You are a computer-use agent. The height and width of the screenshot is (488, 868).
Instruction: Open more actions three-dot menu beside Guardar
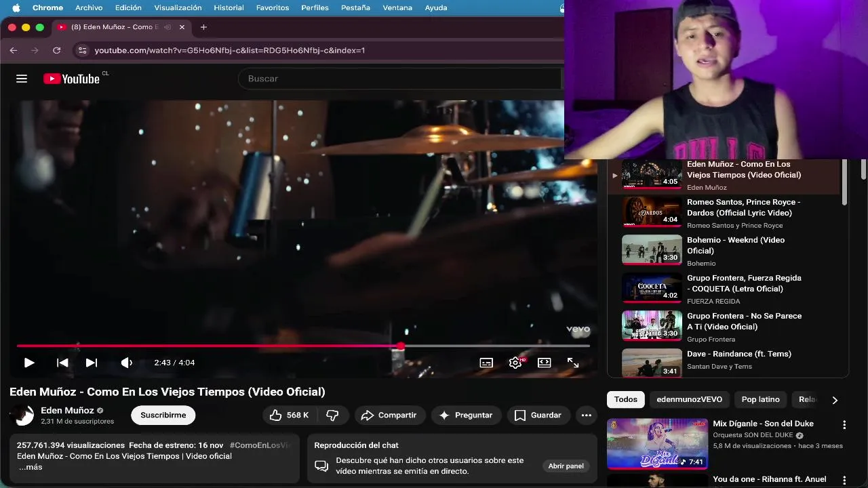click(587, 415)
